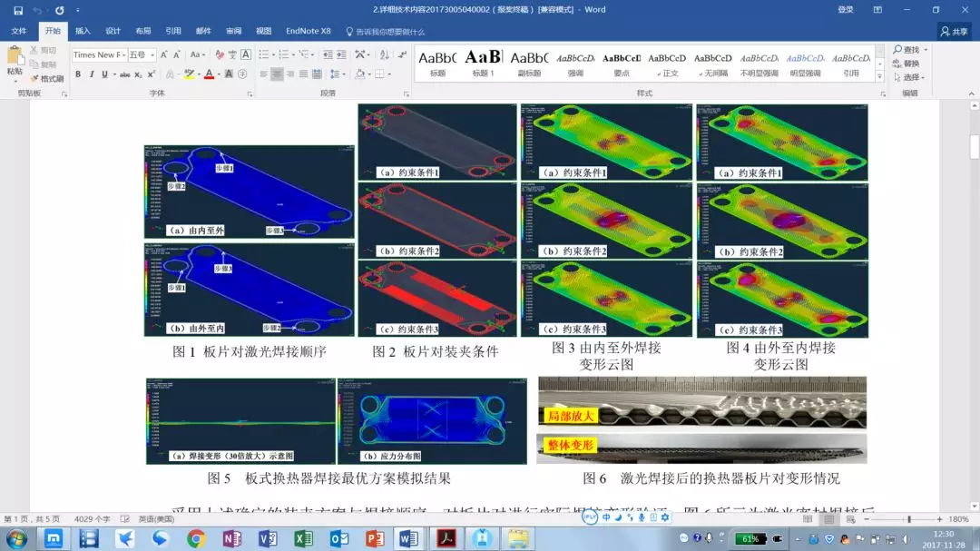
Task: Open the font size dropdown
Action: (x=152, y=54)
